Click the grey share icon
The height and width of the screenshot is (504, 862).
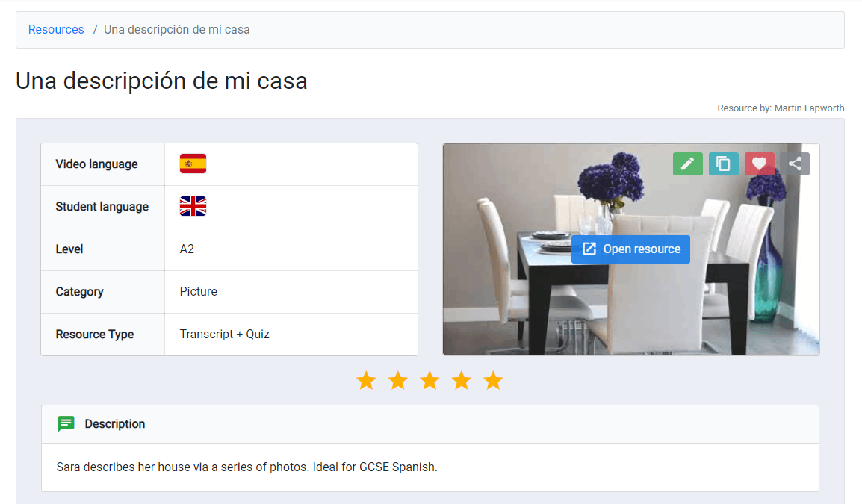(x=795, y=164)
